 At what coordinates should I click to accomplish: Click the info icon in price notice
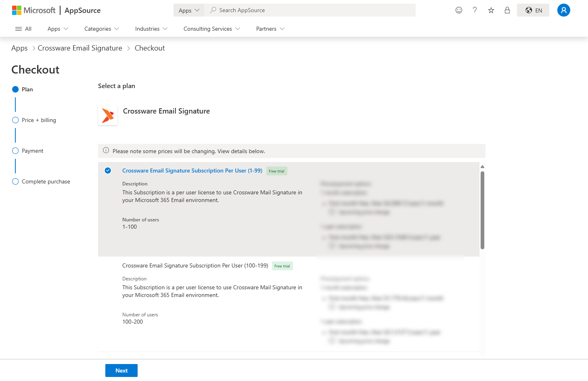point(106,151)
